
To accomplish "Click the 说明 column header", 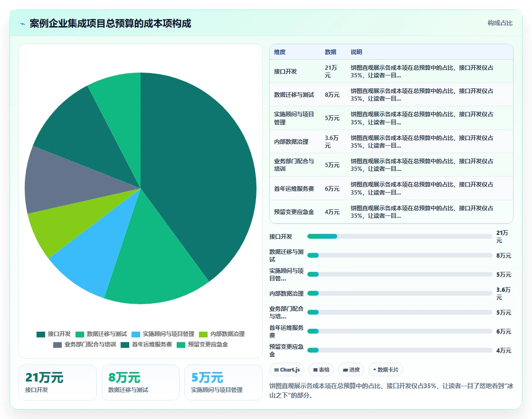I will pyautogui.click(x=356, y=52).
